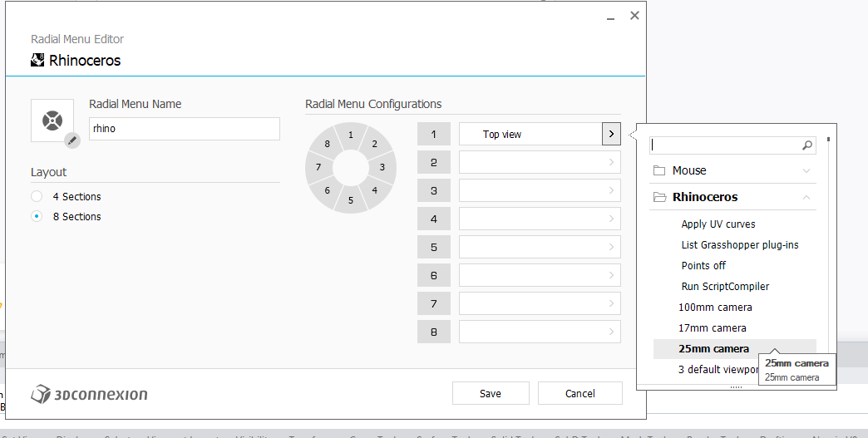The image size is (868, 438).
Task: Click the Rhinoceros app icon in title
Action: [x=37, y=60]
